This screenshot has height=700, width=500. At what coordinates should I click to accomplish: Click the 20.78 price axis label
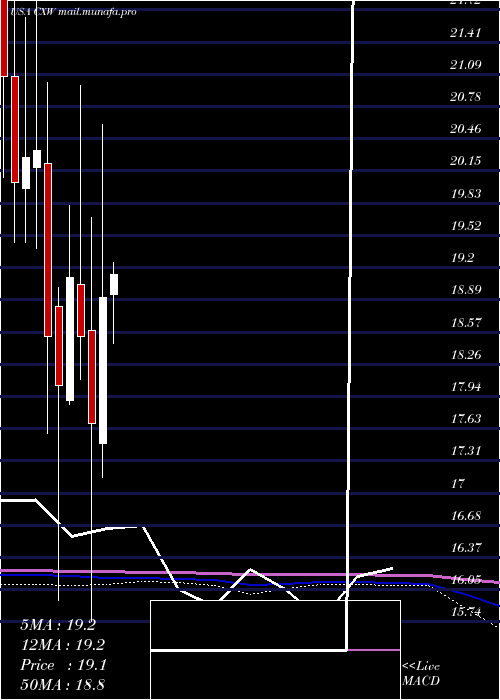[x=466, y=97]
